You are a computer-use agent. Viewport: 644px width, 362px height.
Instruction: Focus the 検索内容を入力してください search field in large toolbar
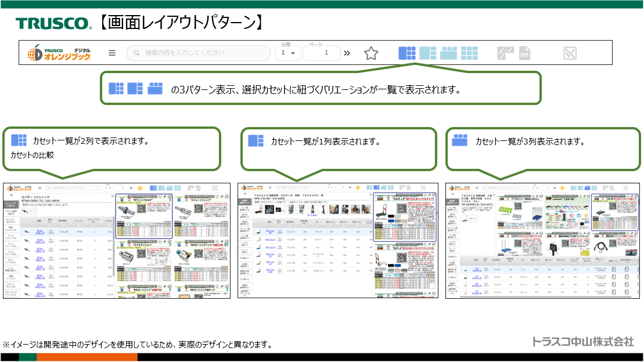coord(199,53)
